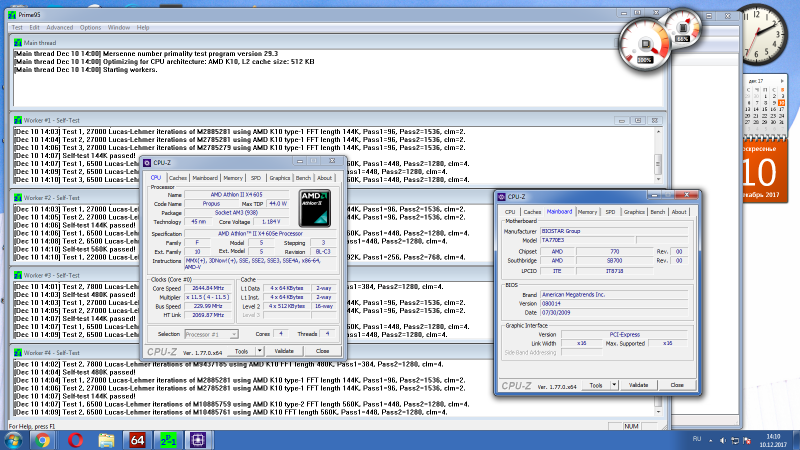800x450 pixels.
Task: Click the orange date 10 calendar gadget
Action: 763,171
